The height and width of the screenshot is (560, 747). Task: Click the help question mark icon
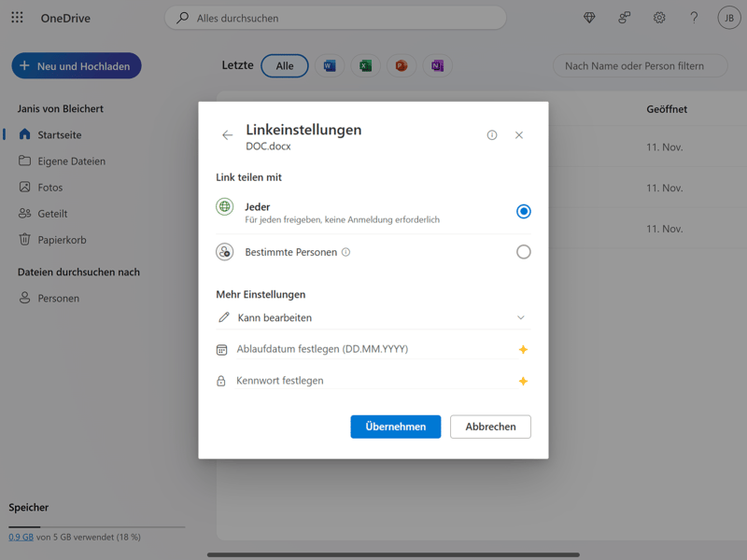[694, 18]
